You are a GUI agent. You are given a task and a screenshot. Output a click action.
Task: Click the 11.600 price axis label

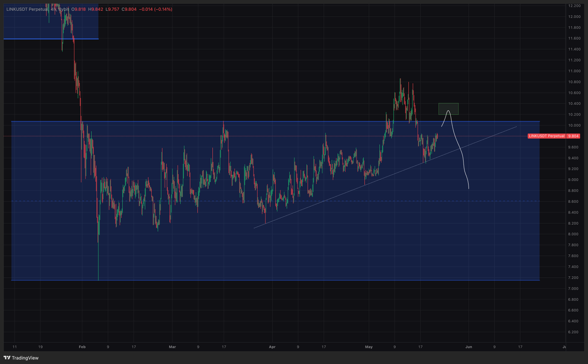click(x=574, y=39)
